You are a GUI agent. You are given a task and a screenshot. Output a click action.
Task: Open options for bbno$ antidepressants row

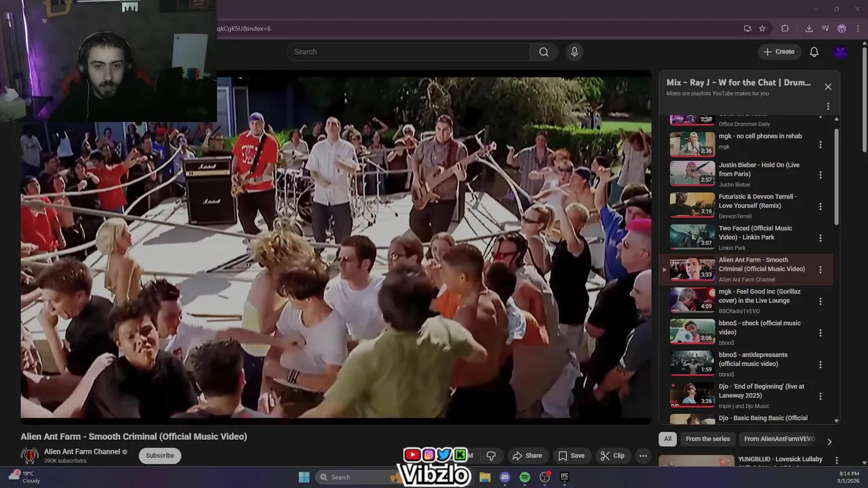click(820, 365)
